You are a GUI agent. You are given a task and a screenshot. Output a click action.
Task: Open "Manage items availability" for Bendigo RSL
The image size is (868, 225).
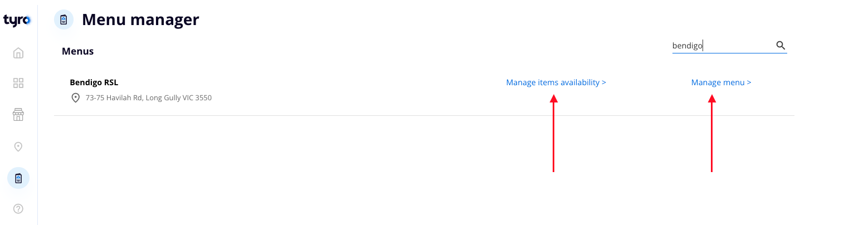[552, 82]
